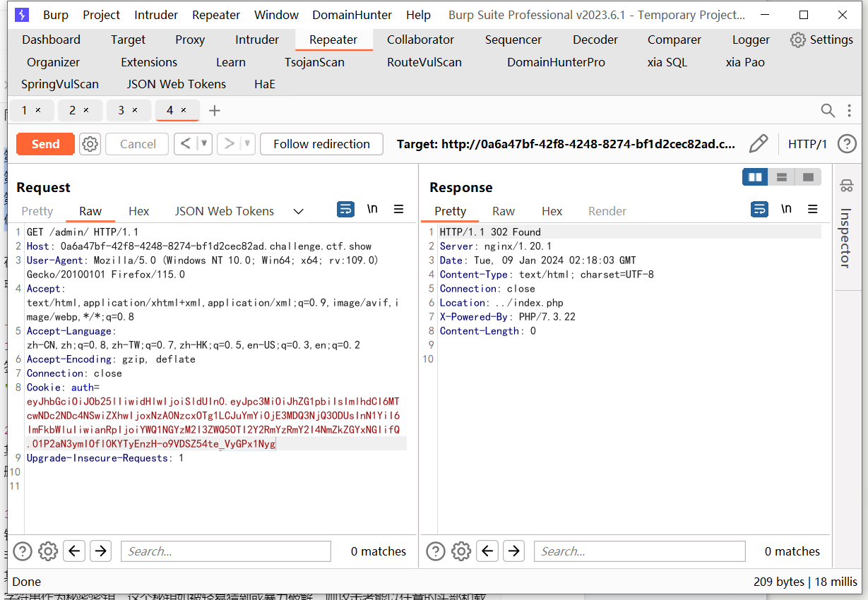Open the DomainHunter menu

pos(353,15)
